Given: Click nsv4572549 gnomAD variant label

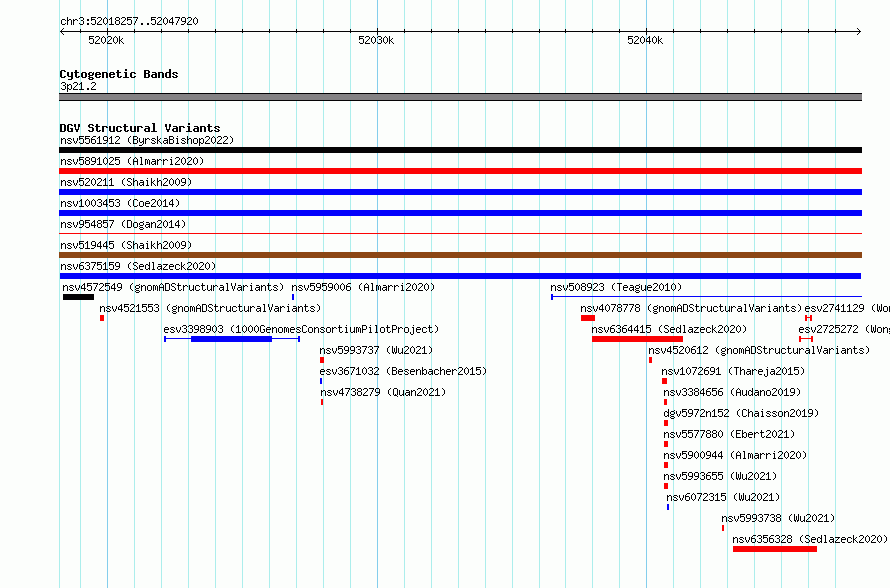Looking at the screenshot, I should [173, 287].
